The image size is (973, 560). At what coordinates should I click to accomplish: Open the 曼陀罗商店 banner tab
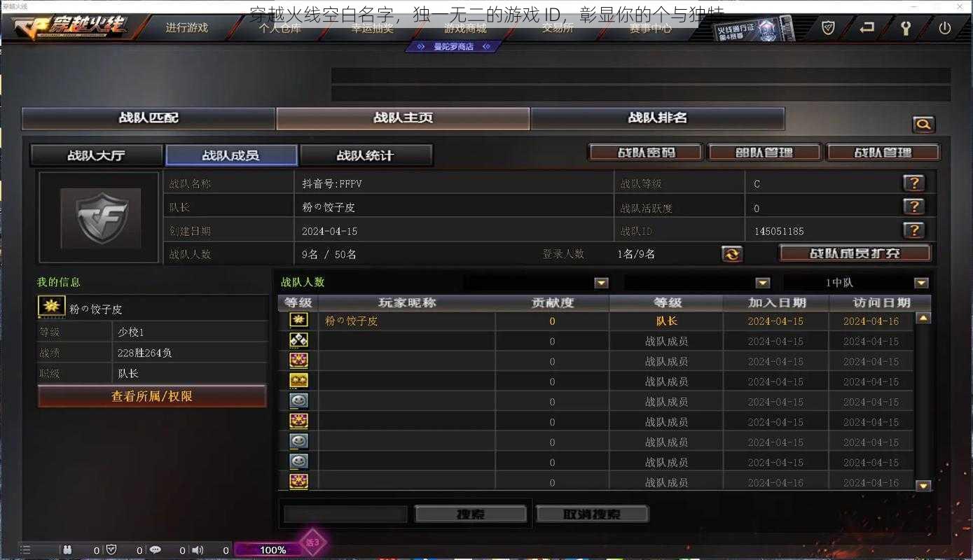click(x=453, y=46)
